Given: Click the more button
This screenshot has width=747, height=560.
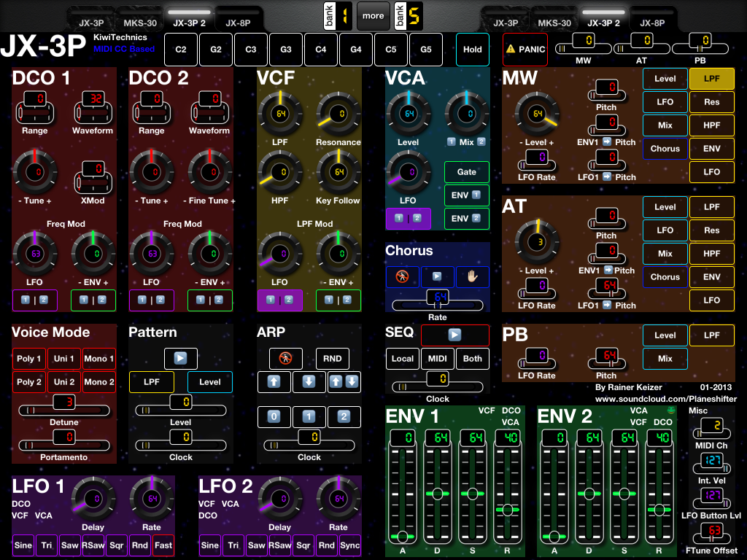Looking at the screenshot, I should click(x=373, y=16).
